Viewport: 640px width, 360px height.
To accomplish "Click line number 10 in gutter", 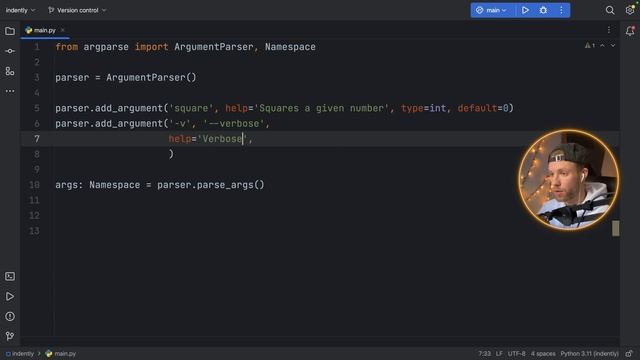I will [x=35, y=185].
